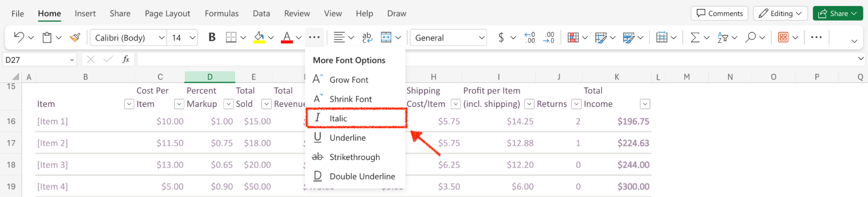Click the Increase Decimal icon
The height and width of the screenshot is (197, 868).
(530, 38)
